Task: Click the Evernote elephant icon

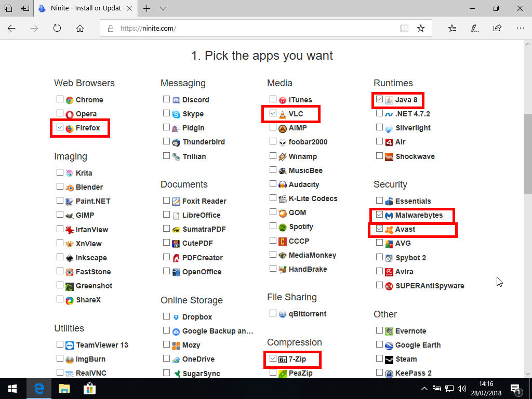Action: tap(389, 331)
